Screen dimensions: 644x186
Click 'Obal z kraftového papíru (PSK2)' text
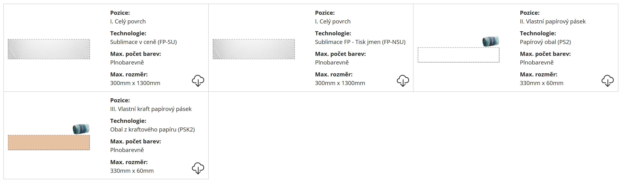[x=152, y=130]
